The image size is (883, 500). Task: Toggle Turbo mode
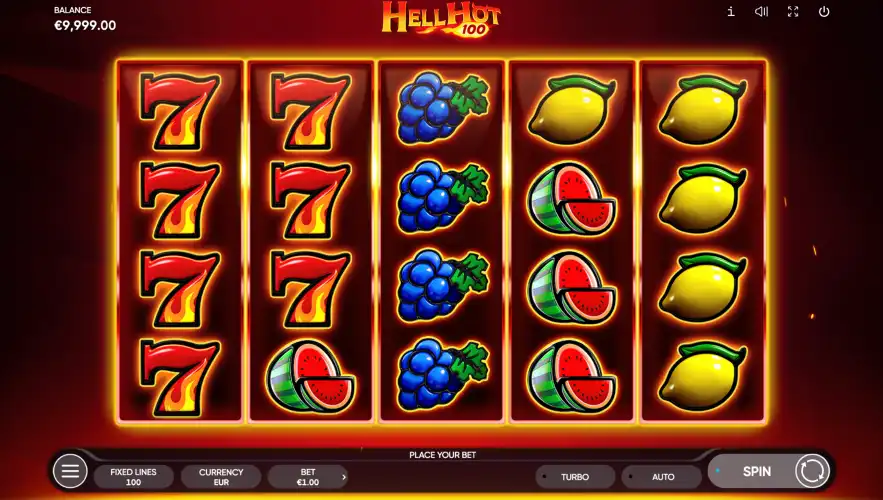click(575, 476)
